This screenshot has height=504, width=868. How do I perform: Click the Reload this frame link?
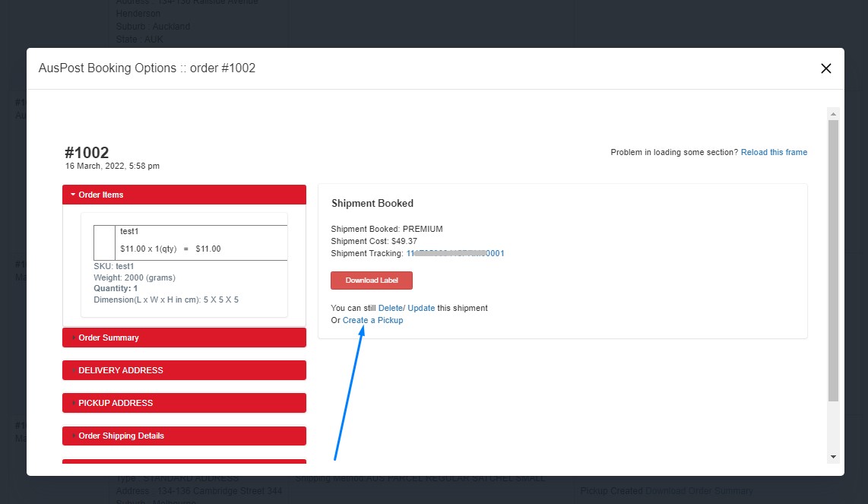(x=774, y=152)
